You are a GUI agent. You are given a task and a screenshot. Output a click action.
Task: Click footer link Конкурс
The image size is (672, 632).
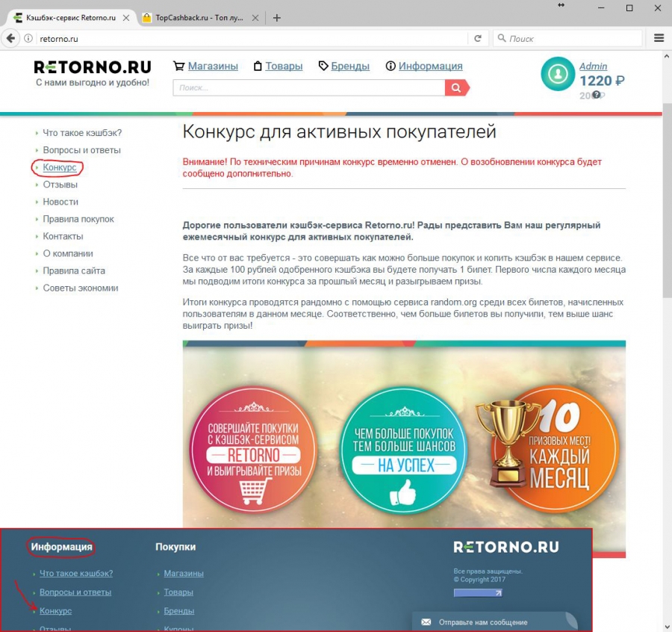[x=55, y=611]
